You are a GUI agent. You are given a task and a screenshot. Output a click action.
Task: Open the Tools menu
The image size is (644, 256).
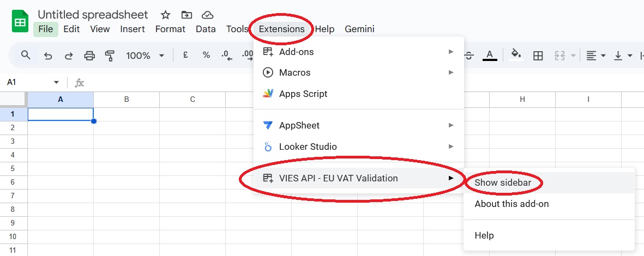pyautogui.click(x=237, y=29)
